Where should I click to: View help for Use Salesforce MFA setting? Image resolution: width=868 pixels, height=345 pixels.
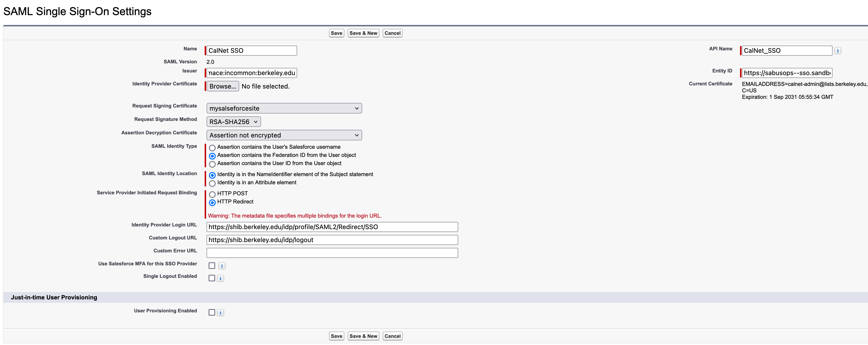coord(222,266)
